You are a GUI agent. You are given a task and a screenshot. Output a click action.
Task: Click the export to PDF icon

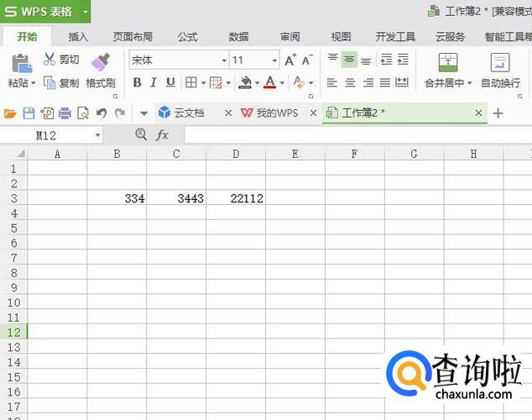click(x=47, y=113)
